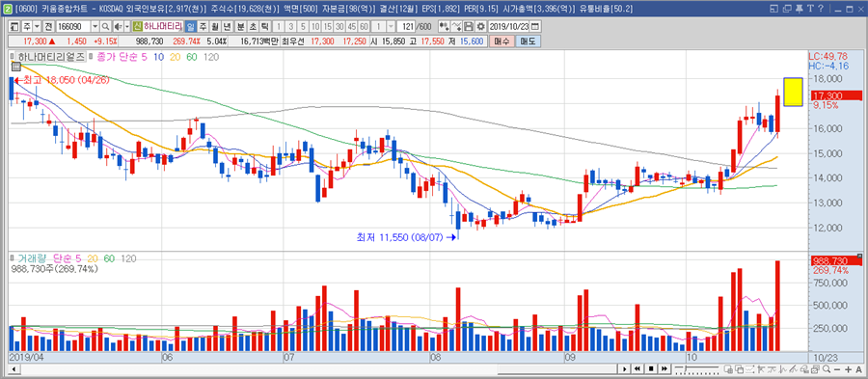This screenshot has width=868, height=379.
Task: Click the 120 moving average legend label
Action: [211, 57]
